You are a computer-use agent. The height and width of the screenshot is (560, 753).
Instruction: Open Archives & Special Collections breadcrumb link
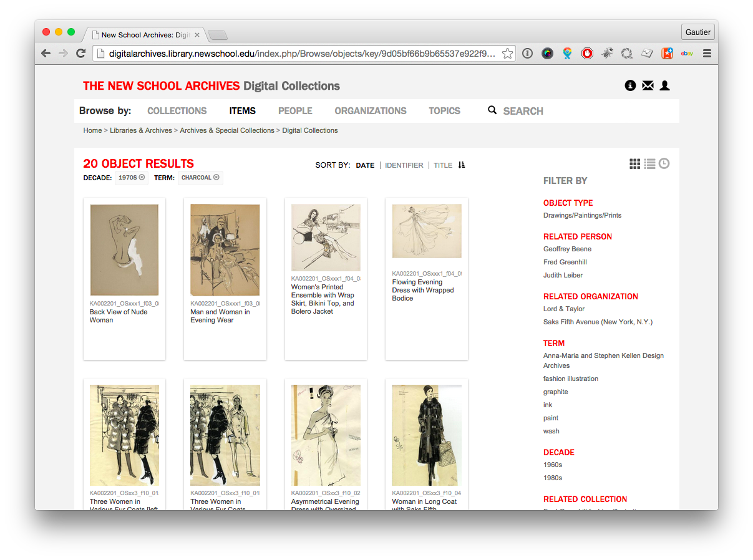pos(227,130)
